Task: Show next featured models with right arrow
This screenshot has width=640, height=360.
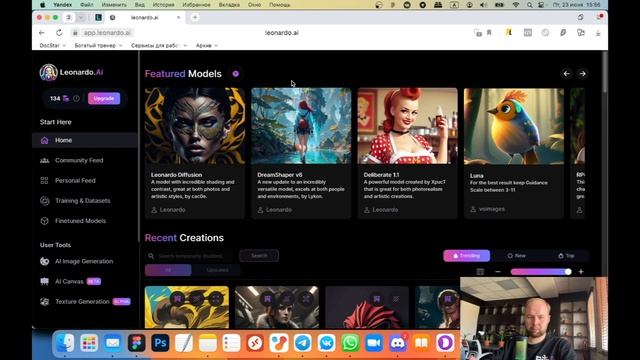Action: (582, 74)
